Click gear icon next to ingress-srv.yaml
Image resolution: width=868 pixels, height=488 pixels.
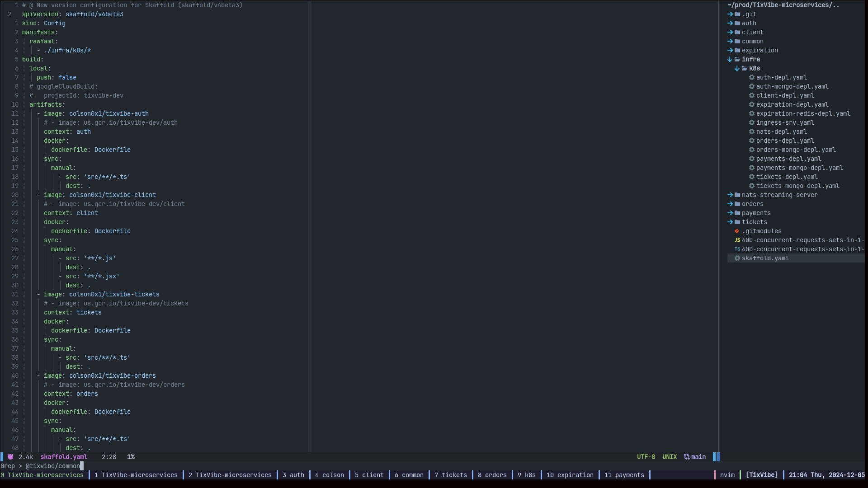click(752, 122)
